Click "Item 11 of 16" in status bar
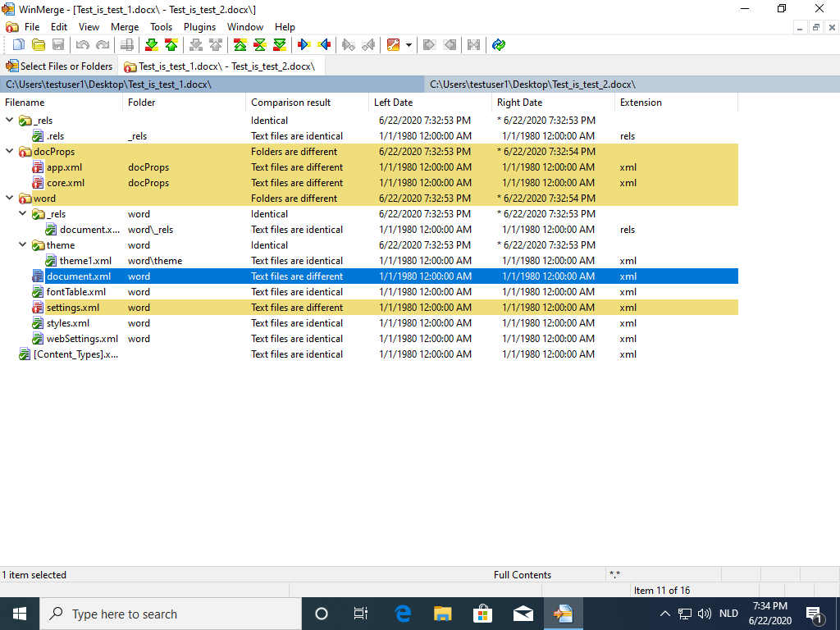 pos(662,591)
